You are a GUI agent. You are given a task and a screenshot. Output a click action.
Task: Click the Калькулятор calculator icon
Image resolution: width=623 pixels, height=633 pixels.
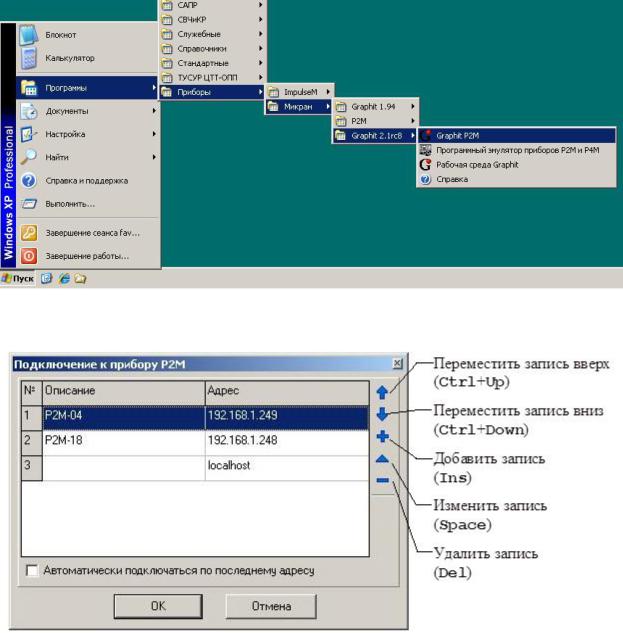(29, 58)
